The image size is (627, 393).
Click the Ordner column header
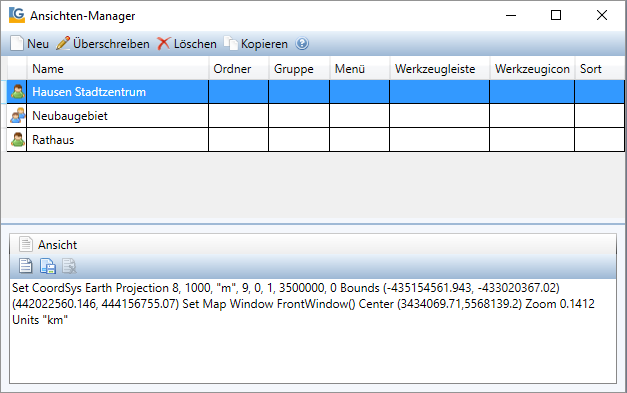point(239,68)
